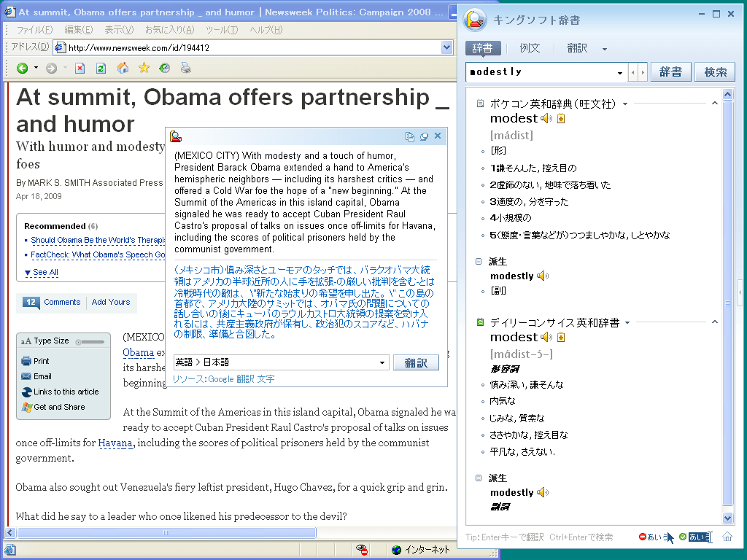Image resolution: width=747 pixels, height=560 pixels.
Task: Follow the Havana hyperlink in article
Action: 115,443
